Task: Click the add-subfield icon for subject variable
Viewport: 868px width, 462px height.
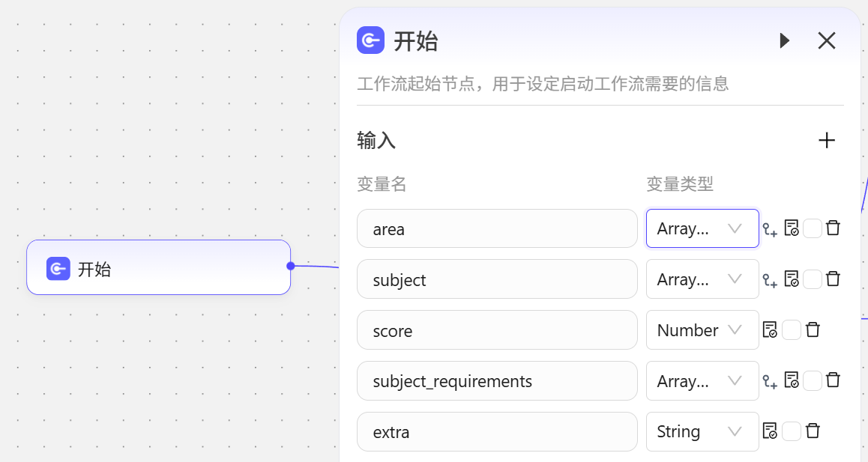Action: tap(770, 279)
